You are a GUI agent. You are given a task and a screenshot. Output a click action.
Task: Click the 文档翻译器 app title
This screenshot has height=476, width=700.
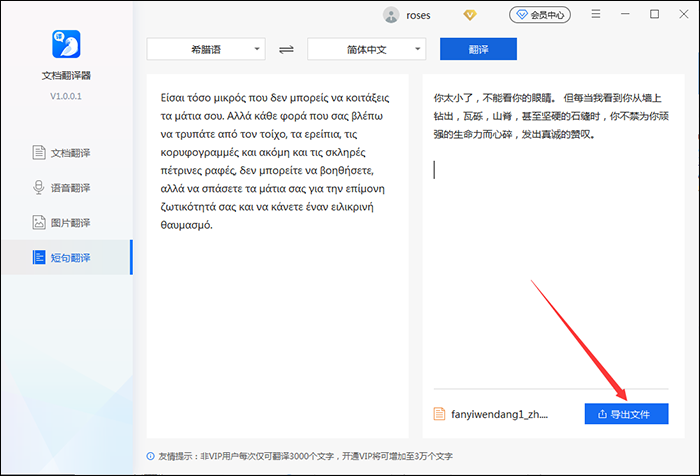(66, 75)
